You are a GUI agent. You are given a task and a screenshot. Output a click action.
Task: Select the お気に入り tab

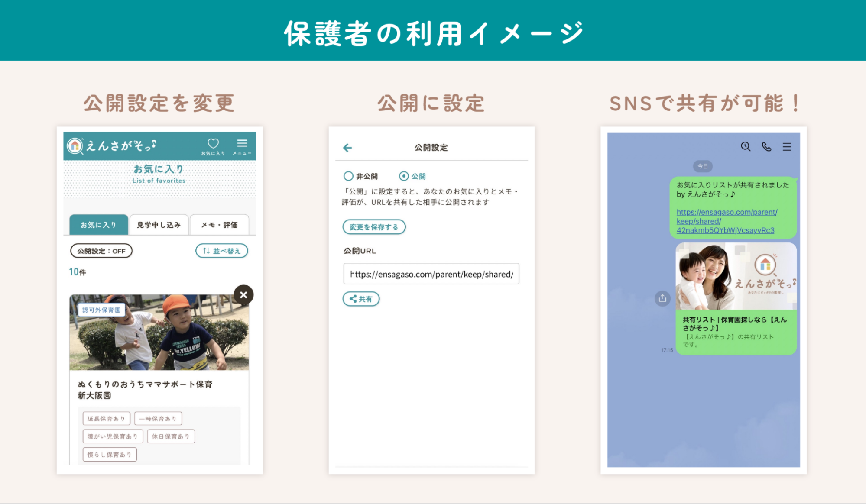(x=98, y=225)
